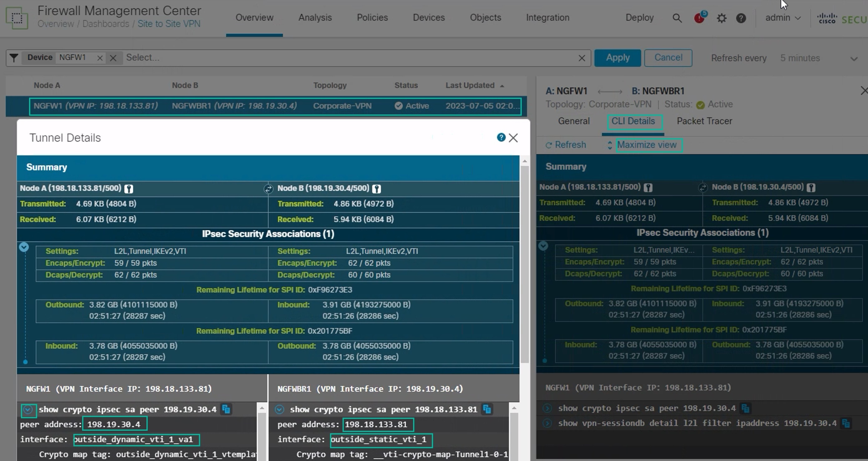Click Deploy in the top bar

639,17
